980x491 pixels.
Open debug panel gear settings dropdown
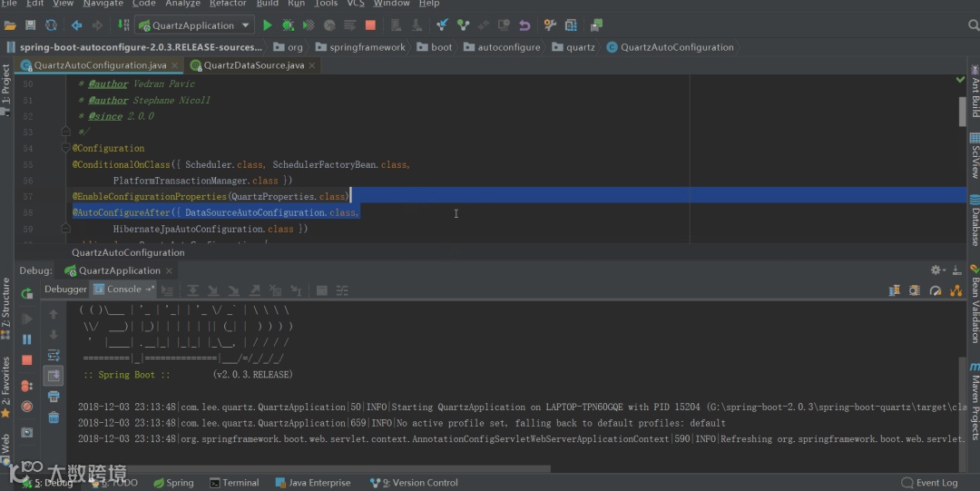pyautogui.click(x=938, y=270)
